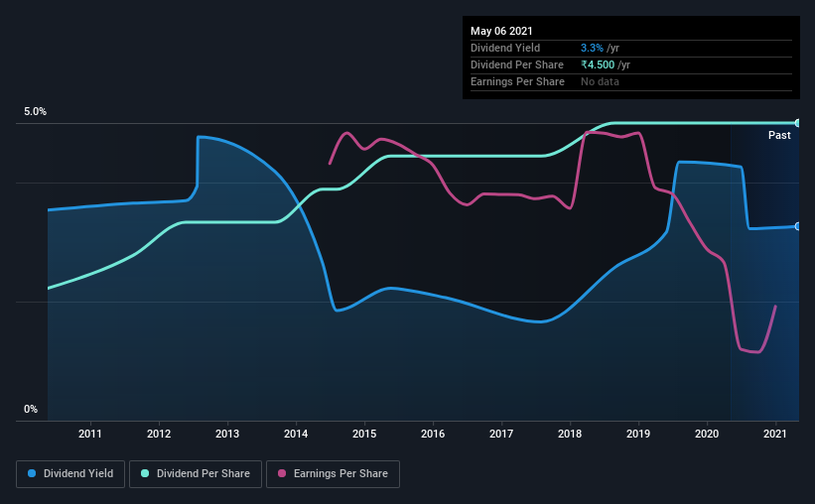Screen dimensions: 815x504
Task: Toggle the Earnings Per Share legend button
Action: click(333, 474)
